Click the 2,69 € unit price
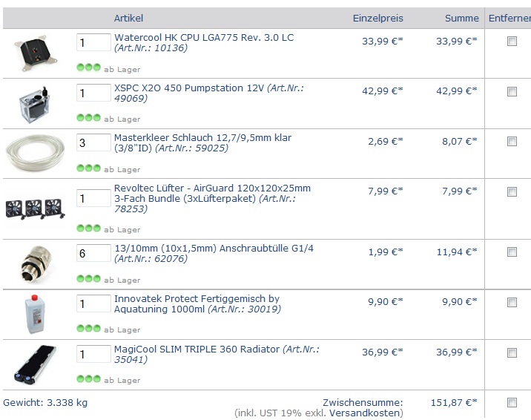The width and height of the screenshot is (531, 420). coord(386,141)
